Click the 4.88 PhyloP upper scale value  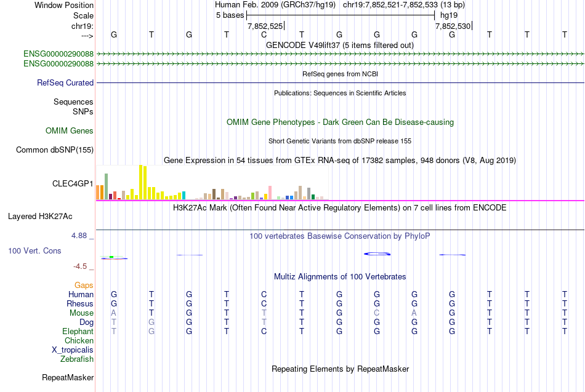(x=79, y=236)
